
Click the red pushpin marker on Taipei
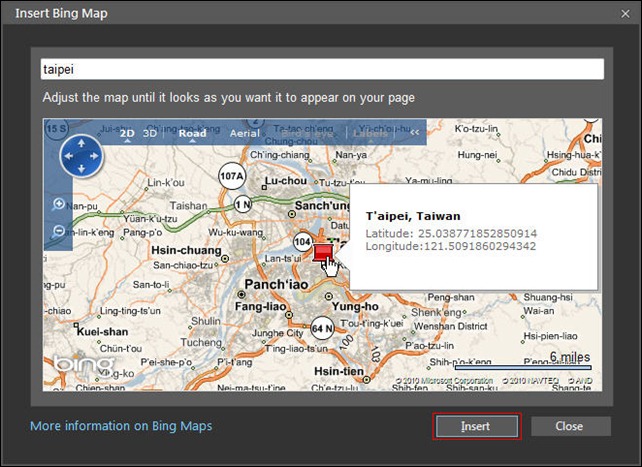tap(323, 252)
